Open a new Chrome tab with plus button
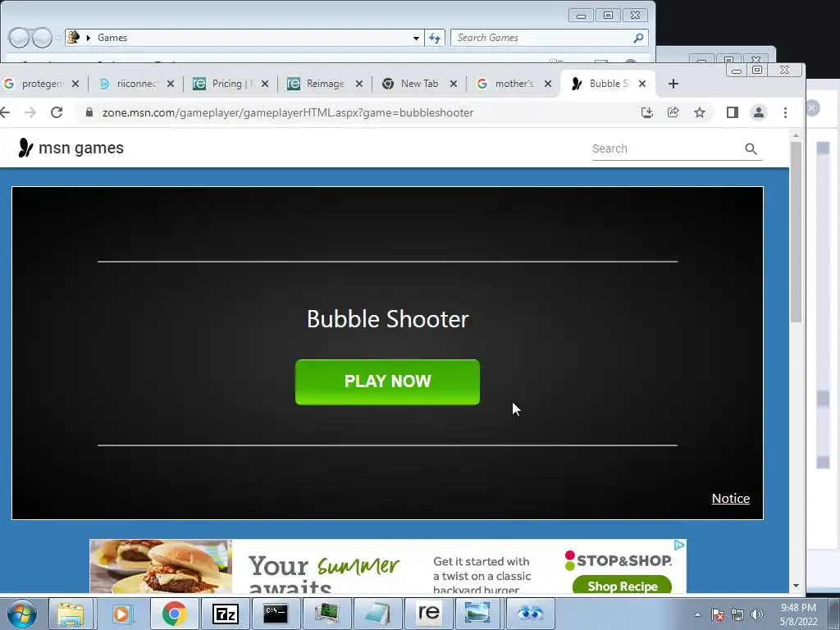840x630 pixels. pyautogui.click(x=673, y=84)
